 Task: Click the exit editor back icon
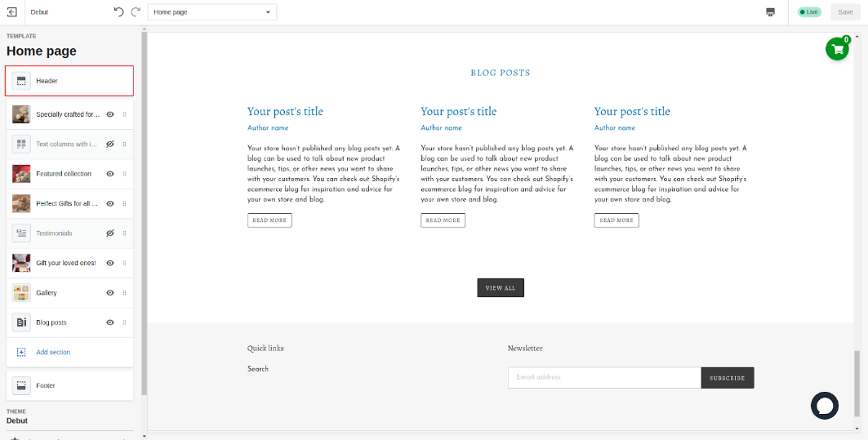click(12, 12)
